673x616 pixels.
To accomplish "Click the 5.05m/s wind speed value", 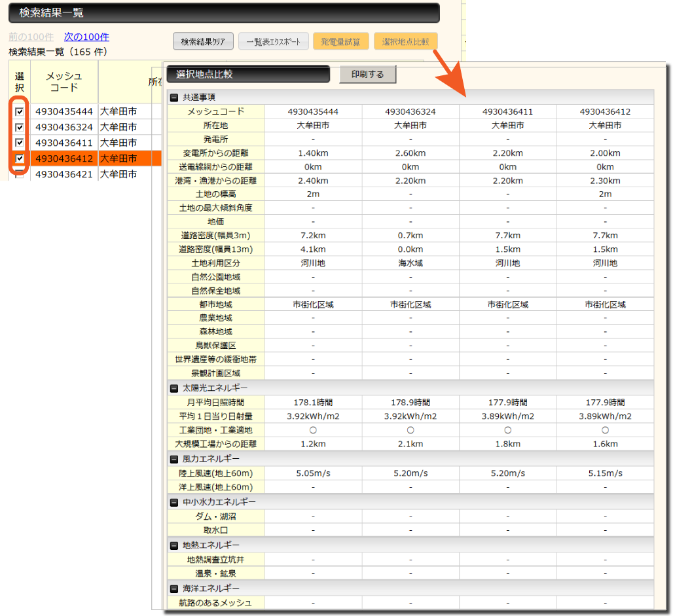I will (314, 473).
